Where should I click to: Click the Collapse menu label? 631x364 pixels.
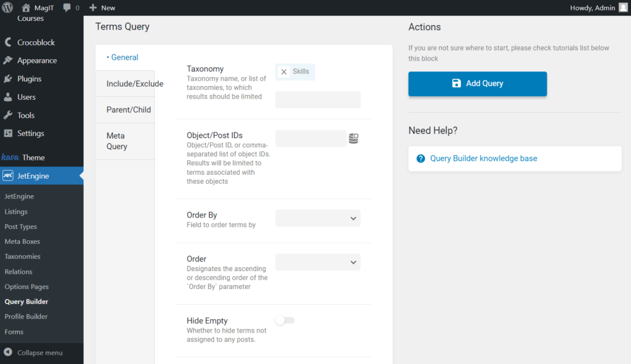(x=40, y=353)
